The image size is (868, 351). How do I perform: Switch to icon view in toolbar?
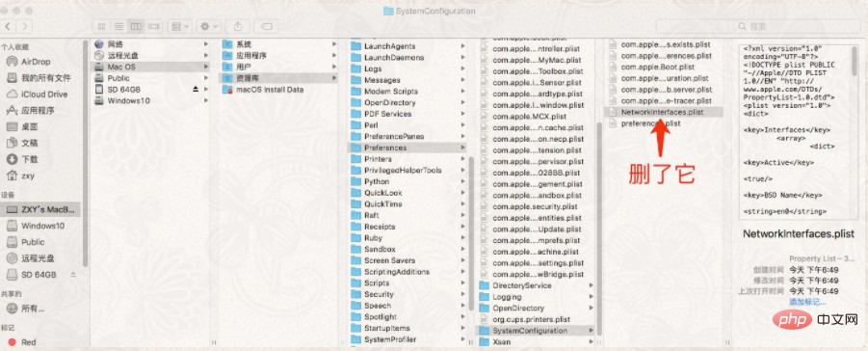101,26
